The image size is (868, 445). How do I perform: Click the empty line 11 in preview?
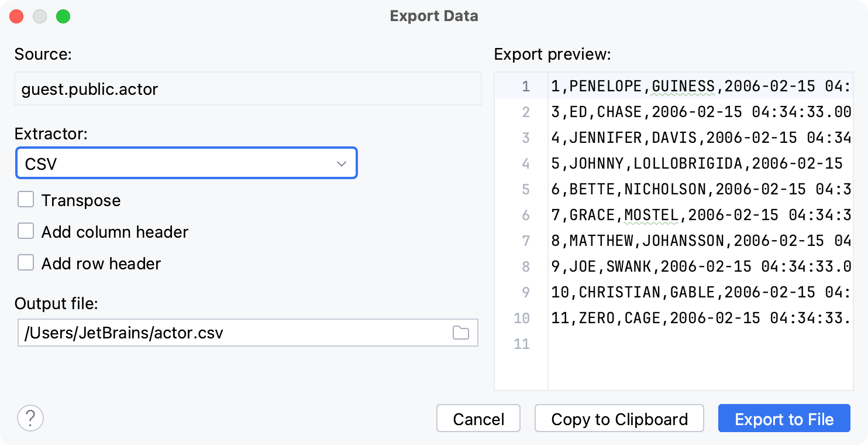click(673, 344)
